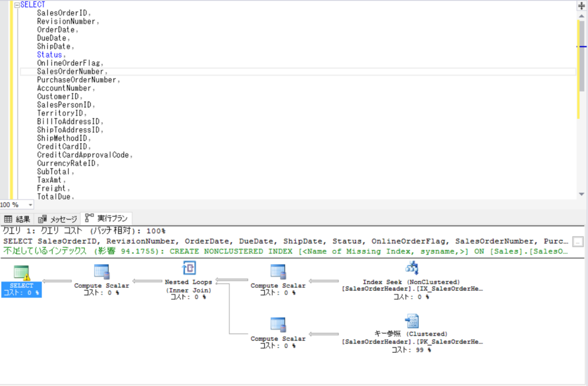This screenshot has height=386, width=588.
Task: Click the OnlineOrderFlag column text
Action: coord(69,63)
